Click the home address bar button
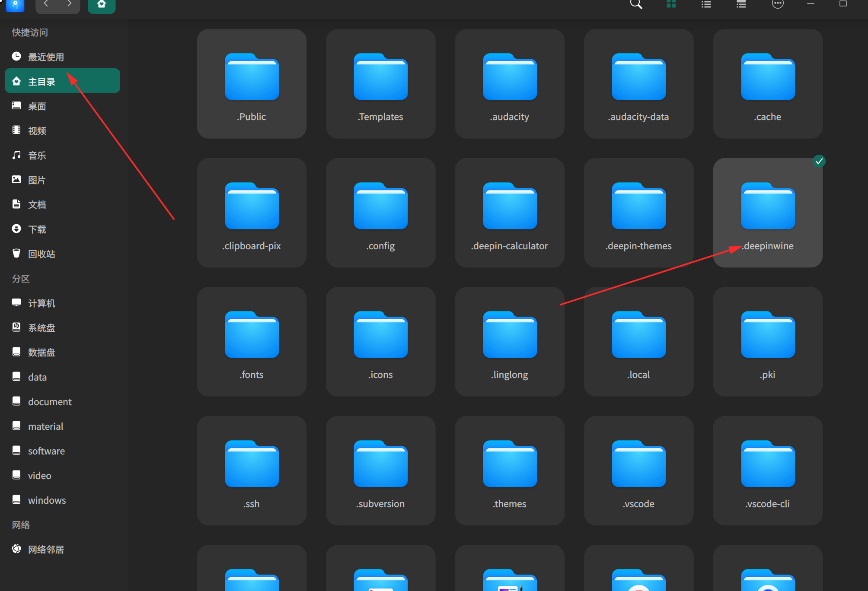The width and height of the screenshot is (868, 591). click(x=102, y=5)
